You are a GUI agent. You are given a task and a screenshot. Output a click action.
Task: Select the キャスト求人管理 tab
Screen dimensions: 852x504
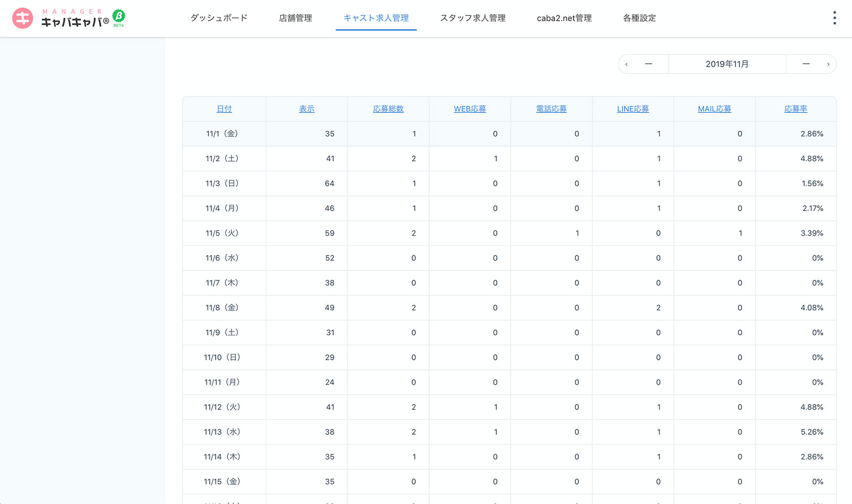[376, 18]
